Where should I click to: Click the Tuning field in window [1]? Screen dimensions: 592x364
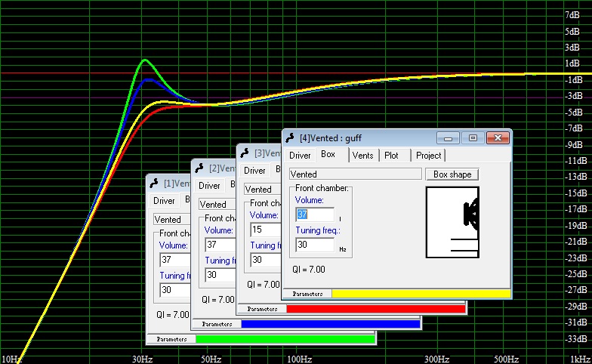[175, 290]
